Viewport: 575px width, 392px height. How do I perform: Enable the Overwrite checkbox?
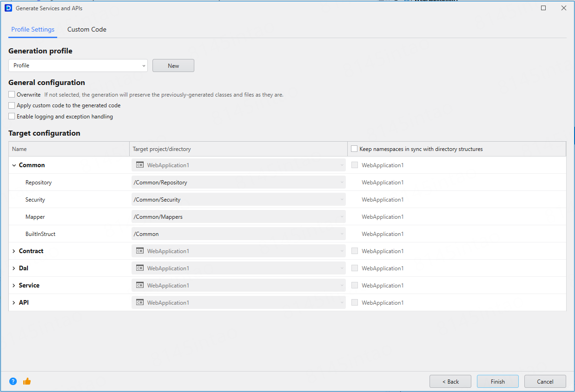pyautogui.click(x=12, y=95)
